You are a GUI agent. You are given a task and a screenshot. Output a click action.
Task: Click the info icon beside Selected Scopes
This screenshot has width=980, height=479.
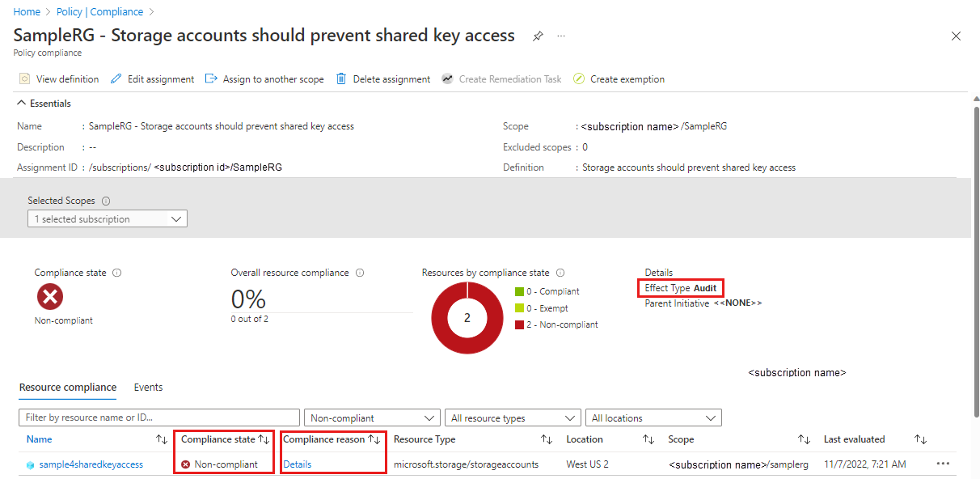coord(106,201)
